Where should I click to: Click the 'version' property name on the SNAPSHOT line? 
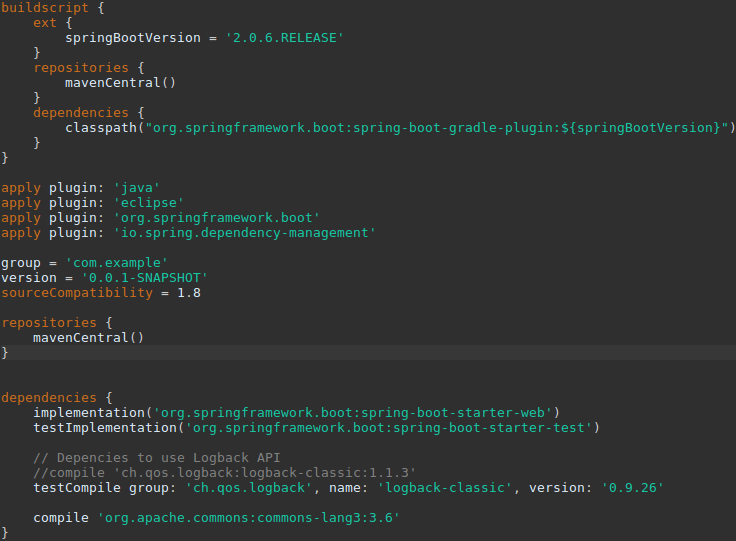coord(29,278)
